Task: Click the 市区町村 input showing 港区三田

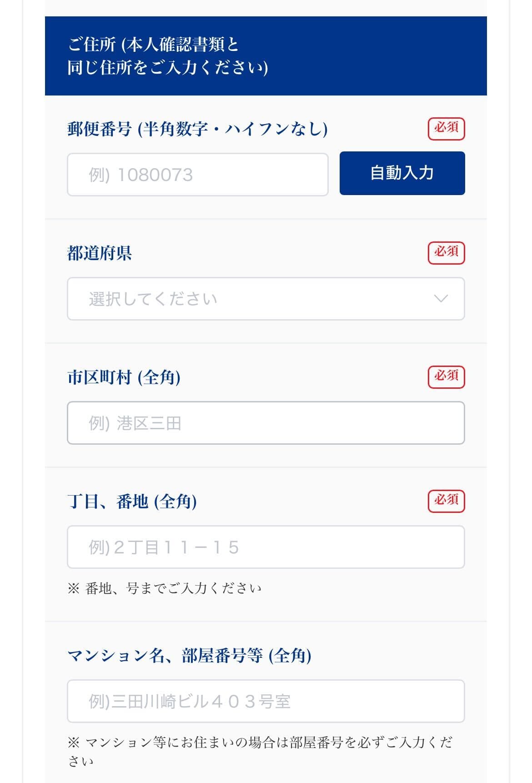Action: pos(266,423)
